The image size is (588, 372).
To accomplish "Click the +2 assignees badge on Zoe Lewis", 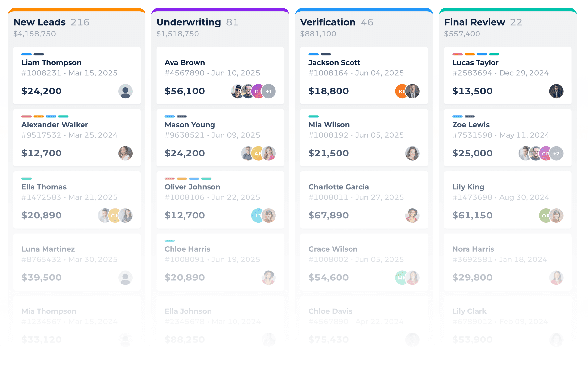I will (556, 154).
